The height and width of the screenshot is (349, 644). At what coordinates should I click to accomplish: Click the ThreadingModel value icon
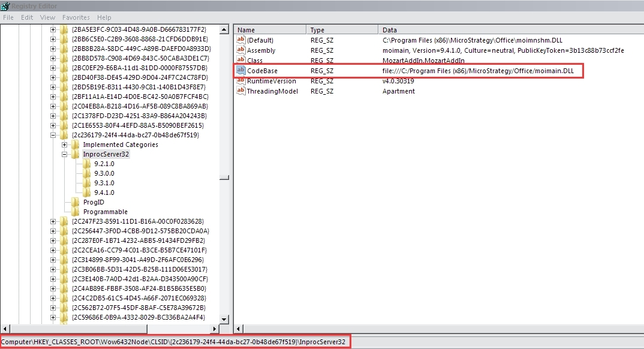241,91
